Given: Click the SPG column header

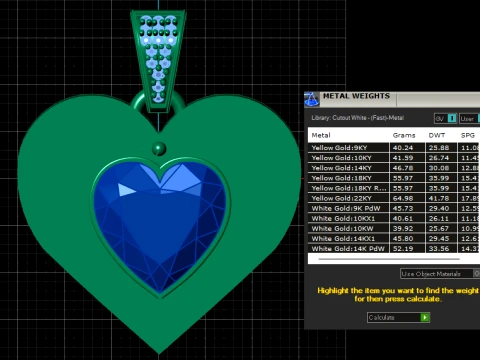Looking at the screenshot, I should coord(467,135).
